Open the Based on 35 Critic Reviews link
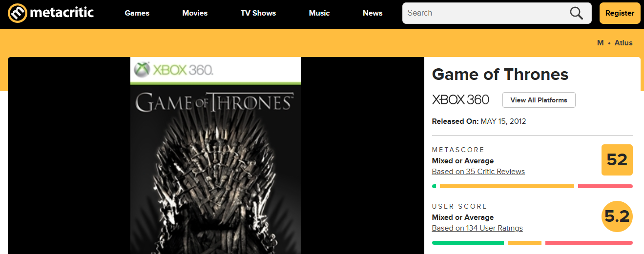 pyautogui.click(x=478, y=172)
